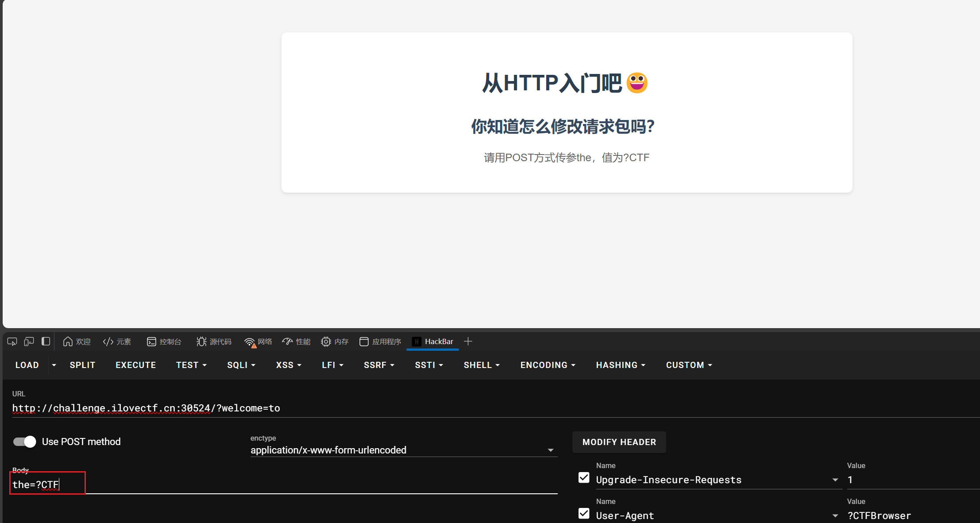Viewport: 980px width, 523px height.
Task: Uncheck the User-Agent header checkbox
Action: 584,514
